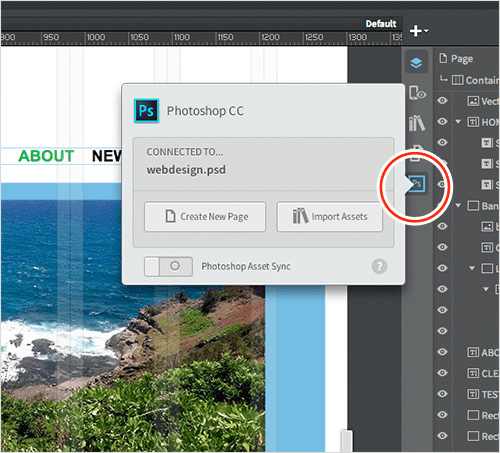Viewport: 500px width, 453px height.
Task: Select the black NEW nav text on canvas
Action: (x=107, y=156)
